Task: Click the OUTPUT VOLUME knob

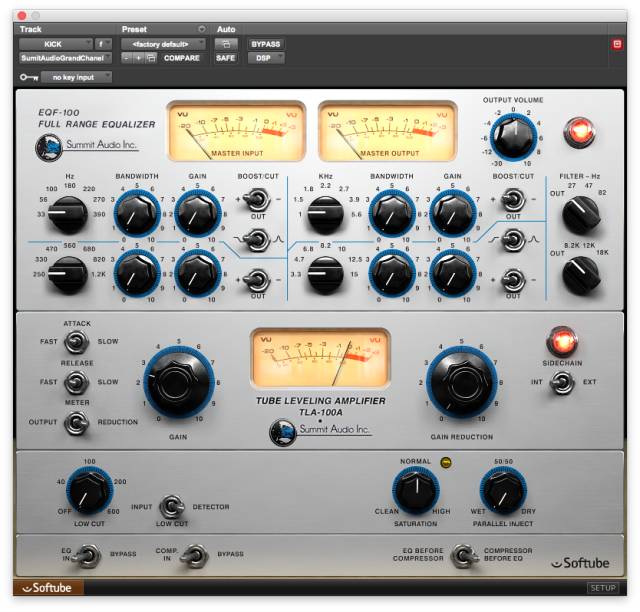Action: point(513,137)
